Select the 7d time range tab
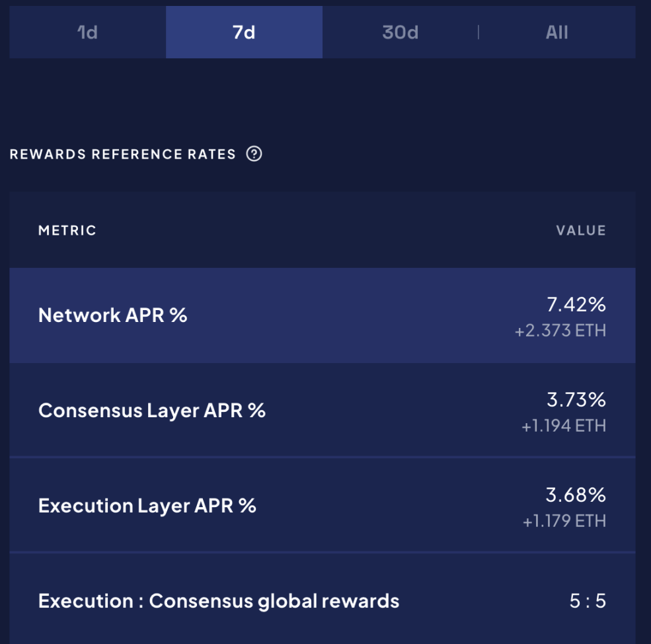The image size is (651, 644). click(x=244, y=32)
